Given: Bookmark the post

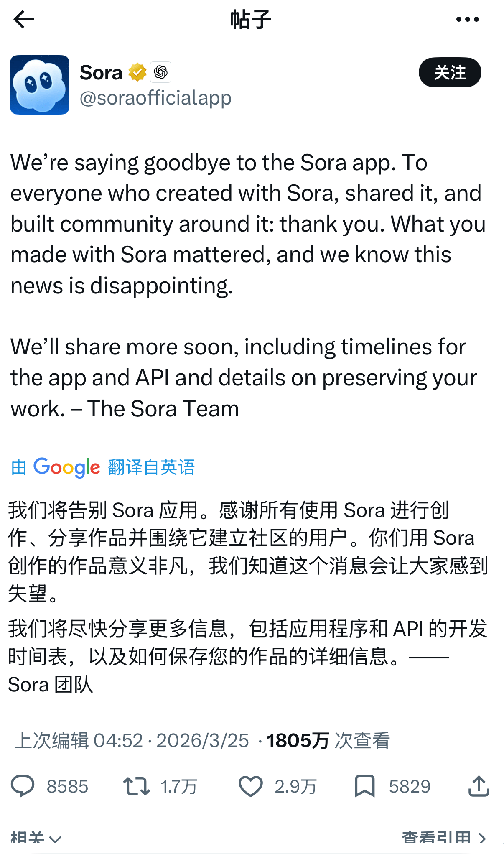Looking at the screenshot, I should (x=364, y=786).
